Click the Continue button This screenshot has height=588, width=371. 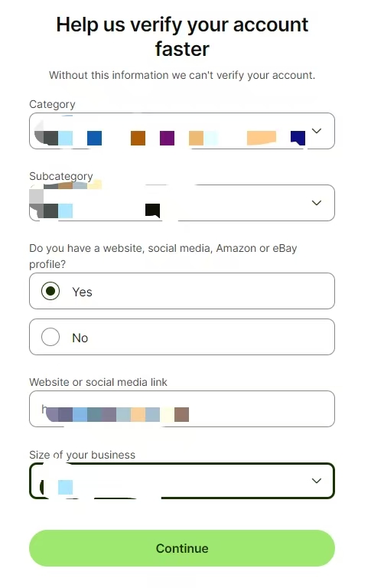pyautogui.click(x=182, y=548)
